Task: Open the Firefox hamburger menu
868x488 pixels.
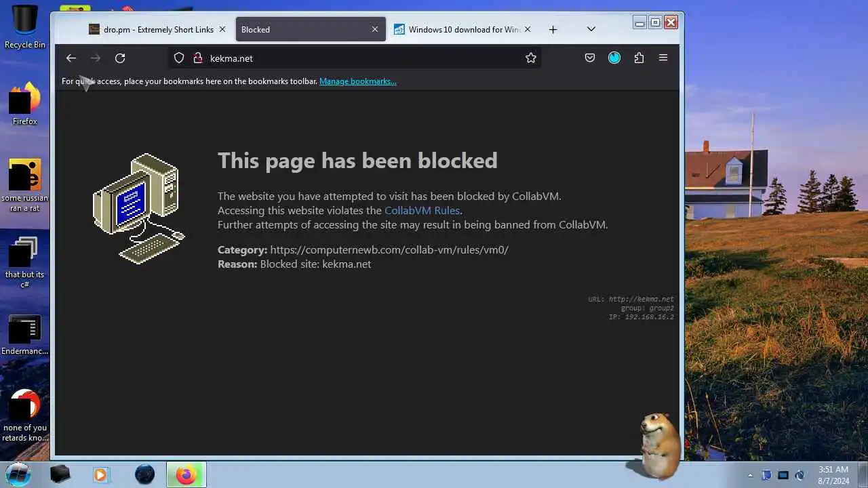Action: tap(663, 58)
